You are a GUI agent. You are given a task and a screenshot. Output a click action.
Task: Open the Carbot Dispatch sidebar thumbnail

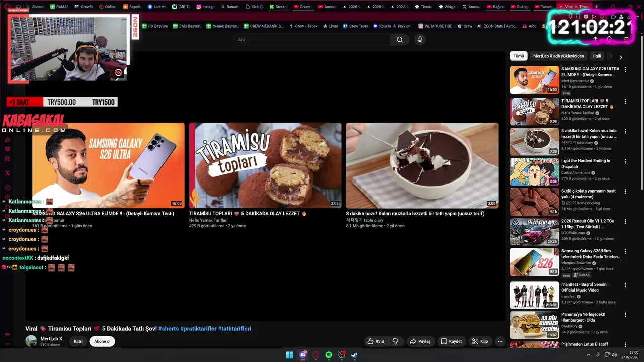[x=534, y=172]
